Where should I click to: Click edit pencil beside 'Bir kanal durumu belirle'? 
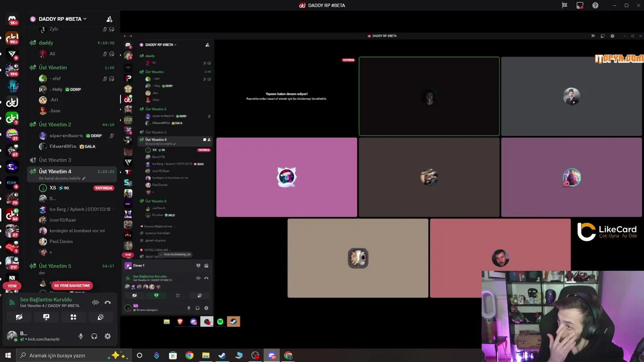[84, 178]
